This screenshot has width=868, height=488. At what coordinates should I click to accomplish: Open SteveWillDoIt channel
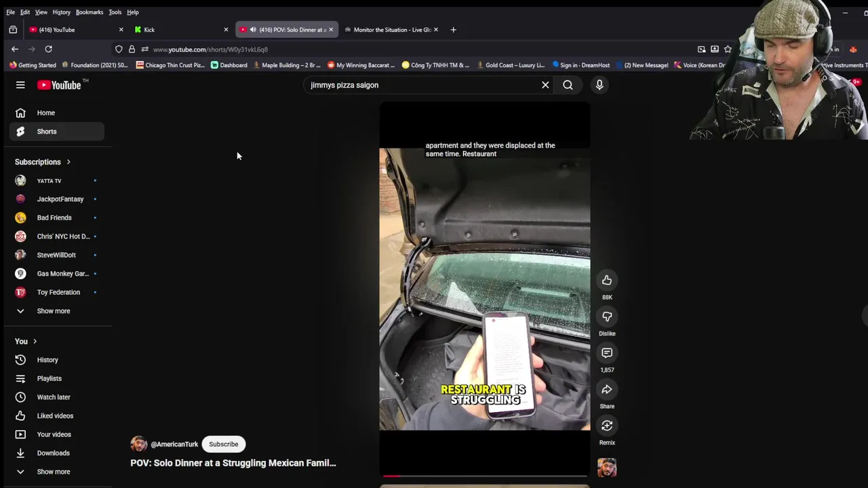[57, 255]
